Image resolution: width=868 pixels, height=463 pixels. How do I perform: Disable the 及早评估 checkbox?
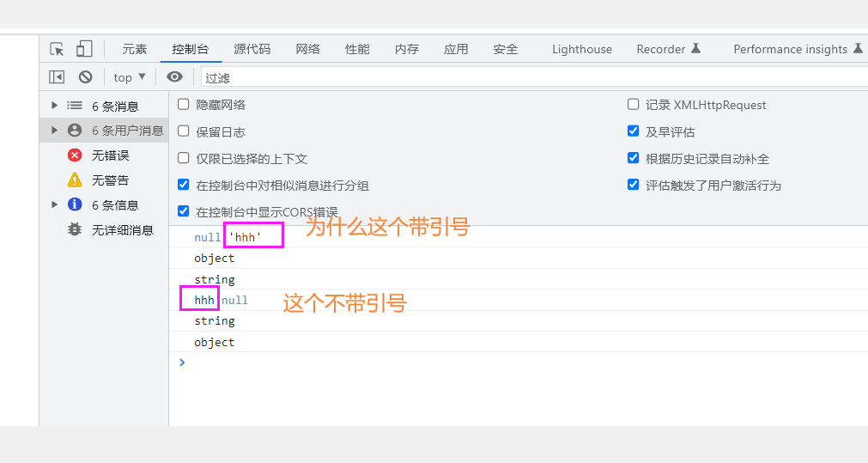click(x=634, y=131)
